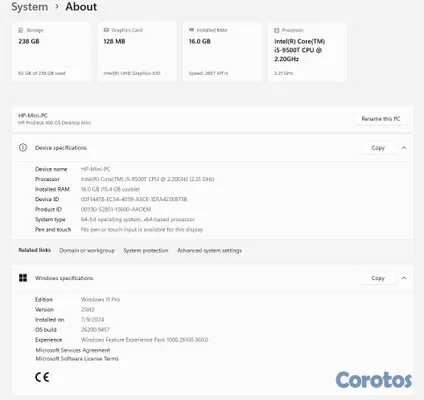This screenshot has width=424, height=400.
Task: Click the Processor chip icon
Action: pos(277,30)
